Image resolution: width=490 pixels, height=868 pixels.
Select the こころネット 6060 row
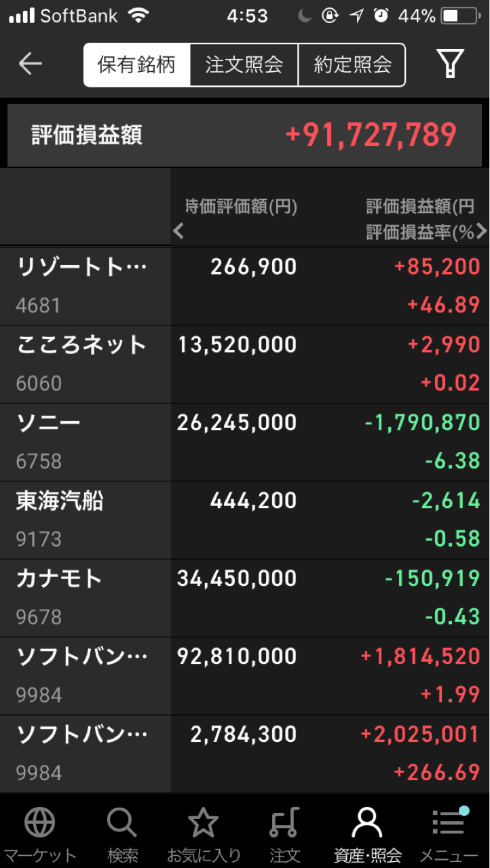[245, 364]
